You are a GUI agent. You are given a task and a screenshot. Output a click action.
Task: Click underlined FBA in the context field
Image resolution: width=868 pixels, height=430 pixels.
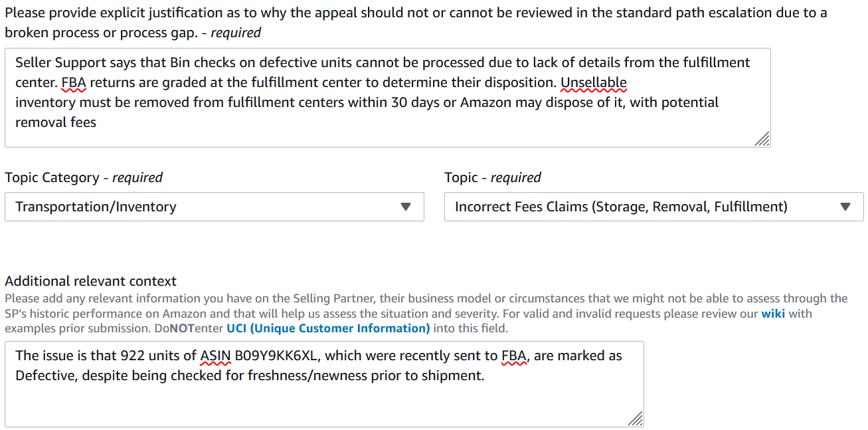coord(514,356)
